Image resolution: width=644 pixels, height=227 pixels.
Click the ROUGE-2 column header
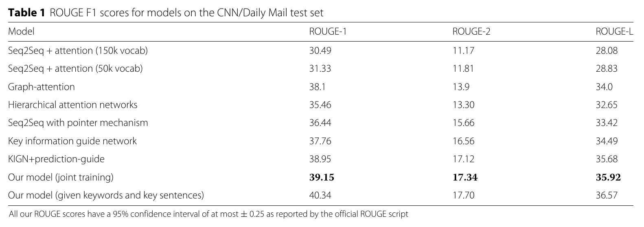pyautogui.click(x=471, y=31)
